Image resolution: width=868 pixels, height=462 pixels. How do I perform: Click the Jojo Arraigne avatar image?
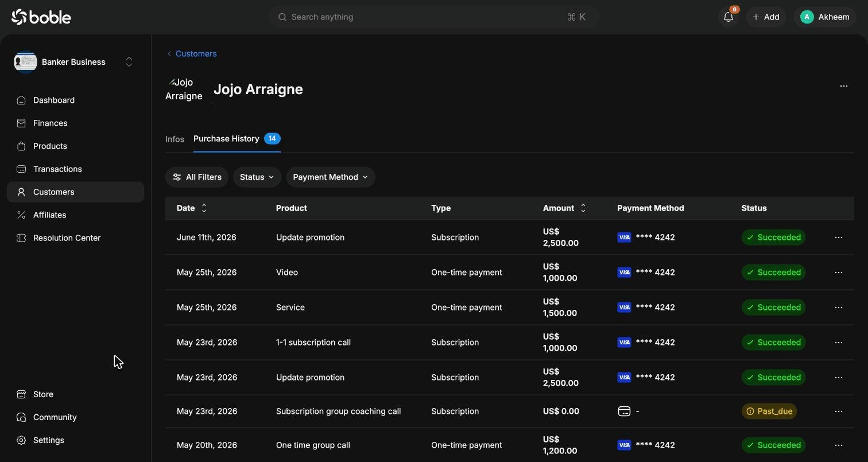click(184, 90)
